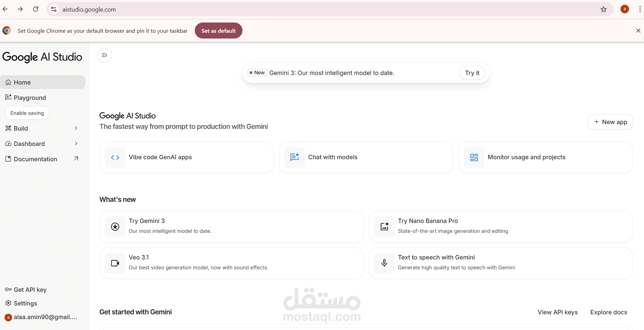Open Chrome three-dot menu
The width and height of the screenshot is (644, 330).
(x=640, y=9)
